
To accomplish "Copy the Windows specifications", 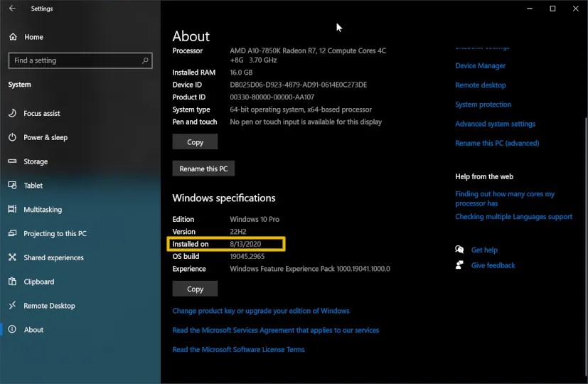I will [x=195, y=289].
